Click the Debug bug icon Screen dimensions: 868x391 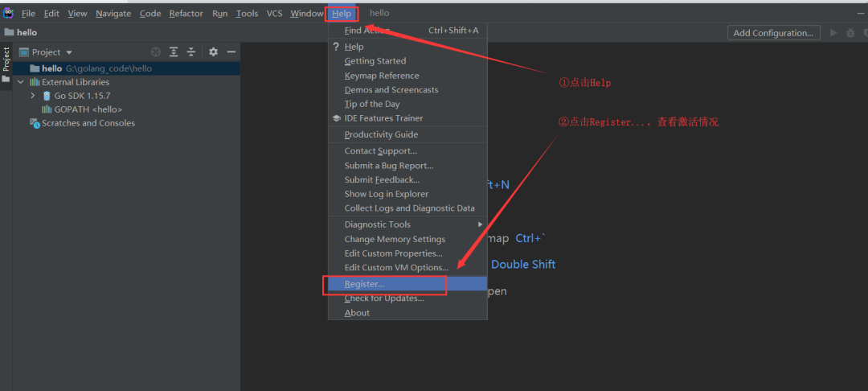pyautogui.click(x=850, y=33)
